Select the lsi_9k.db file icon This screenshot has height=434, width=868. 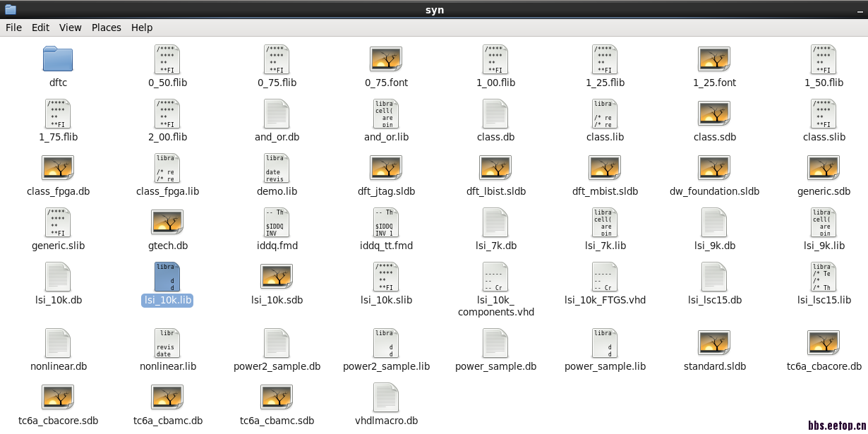point(714,222)
